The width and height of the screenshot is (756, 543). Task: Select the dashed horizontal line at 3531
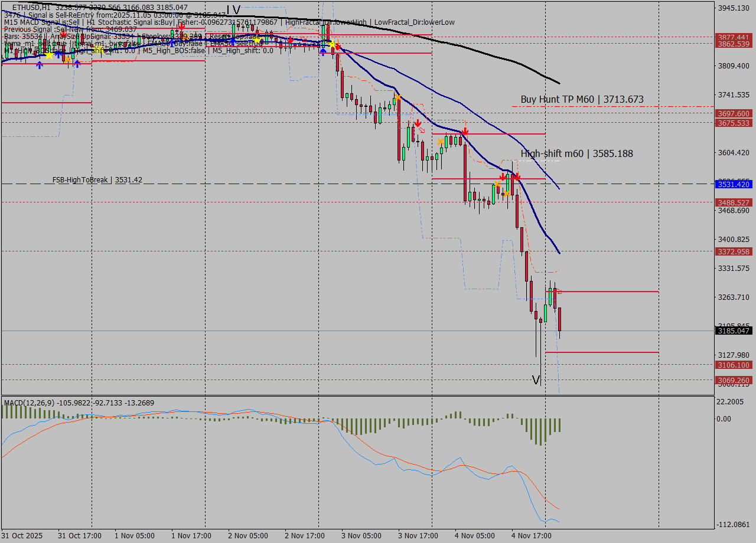(x=236, y=183)
